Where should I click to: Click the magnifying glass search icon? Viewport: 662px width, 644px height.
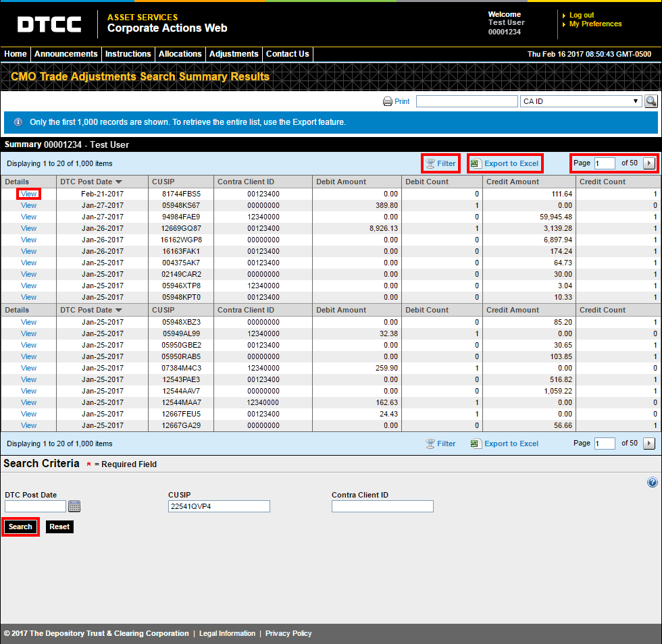pos(651,101)
